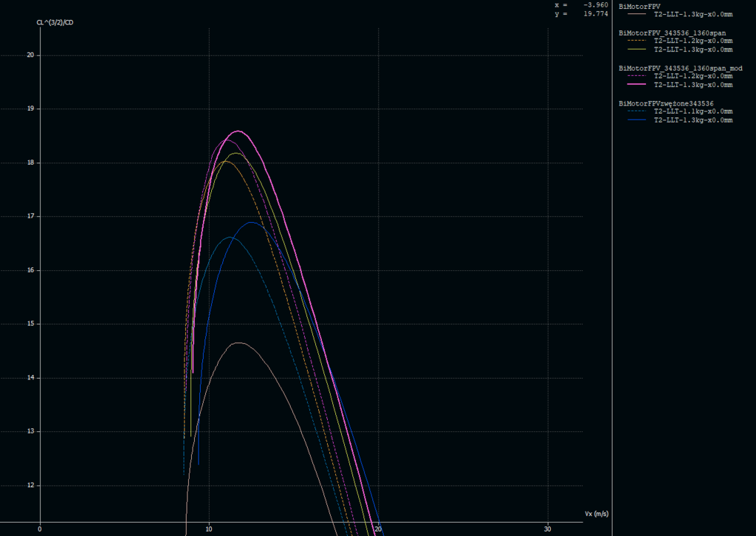Select the BiMotorFPV_343536_1360span_mod legend heading
The height and width of the screenshot is (536, 756).
coord(680,68)
